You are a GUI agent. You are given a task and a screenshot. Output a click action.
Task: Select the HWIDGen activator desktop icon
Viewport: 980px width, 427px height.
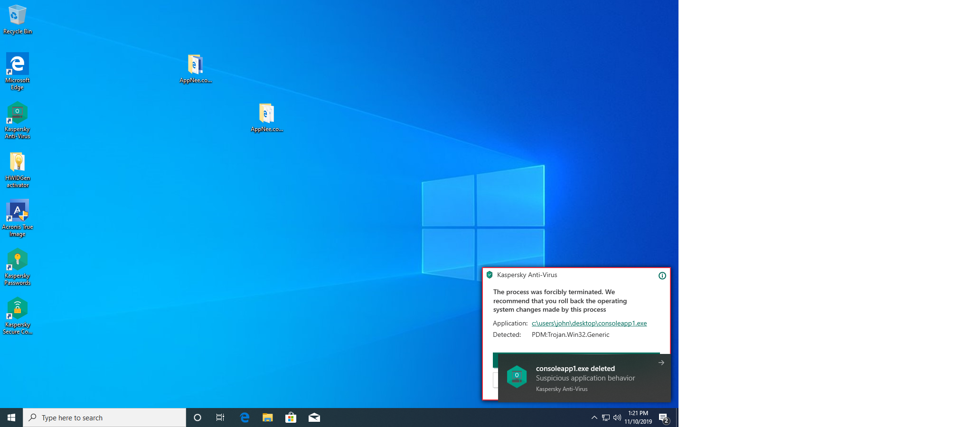point(18,170)
